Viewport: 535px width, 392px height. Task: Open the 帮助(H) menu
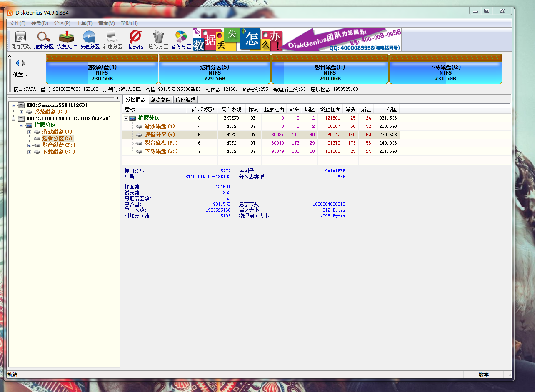129,23
